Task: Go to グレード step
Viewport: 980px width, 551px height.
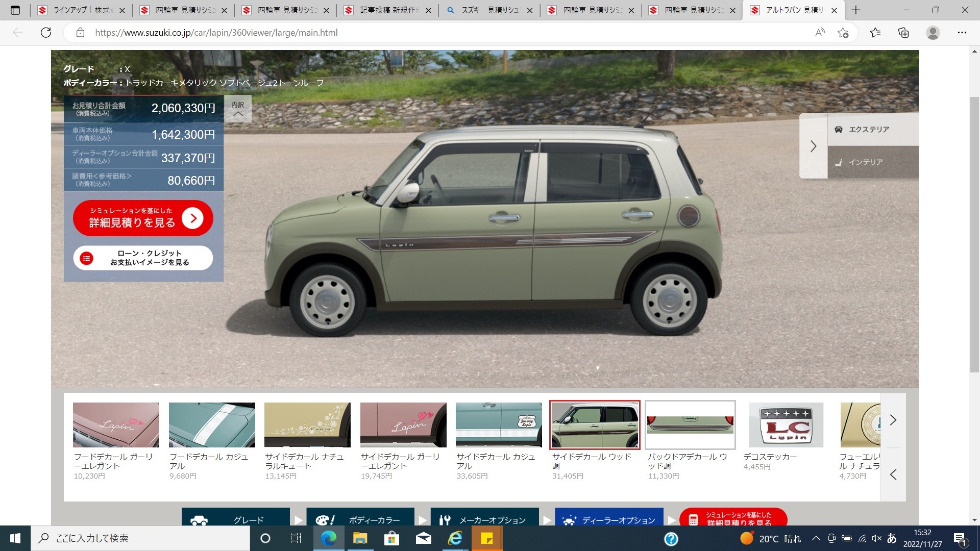Action: coord(236,517)
